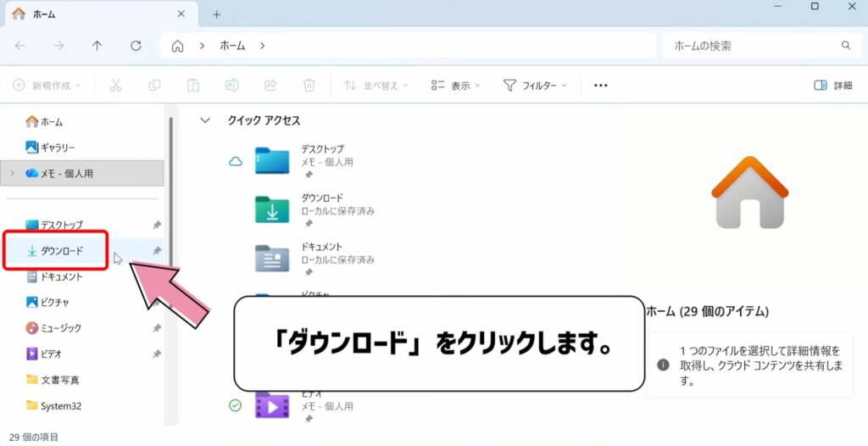
Task: Open ミュージック in the sidebar
Action: click(x=53, y=328)
